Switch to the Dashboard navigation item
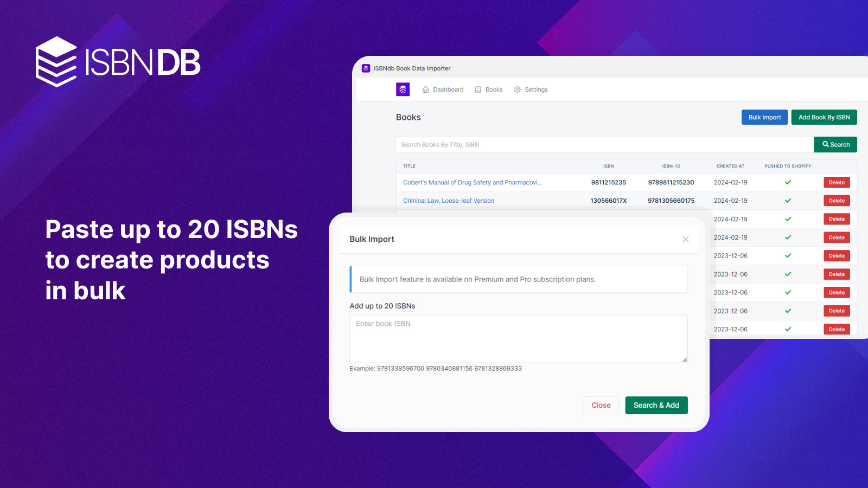Screen dimensions: 868x488 tap(448, 89)
